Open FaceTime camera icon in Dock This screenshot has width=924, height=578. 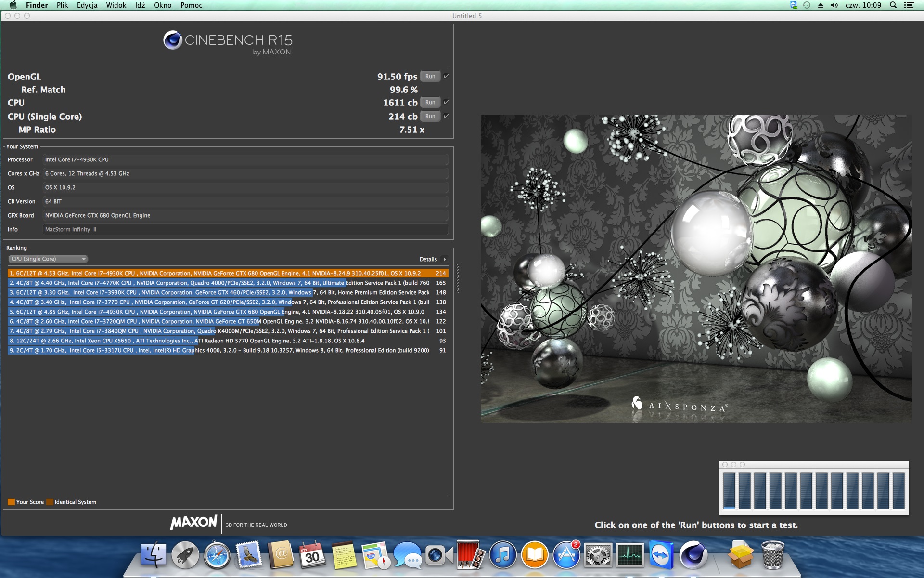439,555
